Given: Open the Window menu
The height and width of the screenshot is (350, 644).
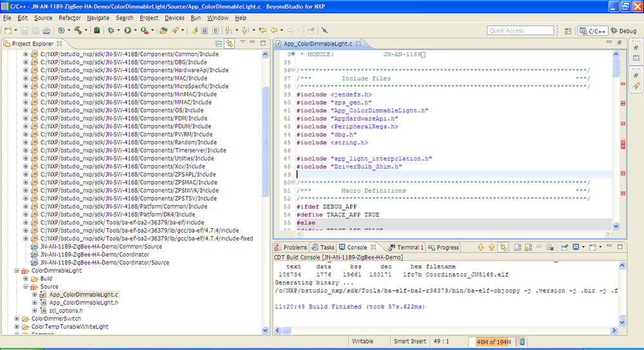Looking at the screenshot, I should 218,17.
